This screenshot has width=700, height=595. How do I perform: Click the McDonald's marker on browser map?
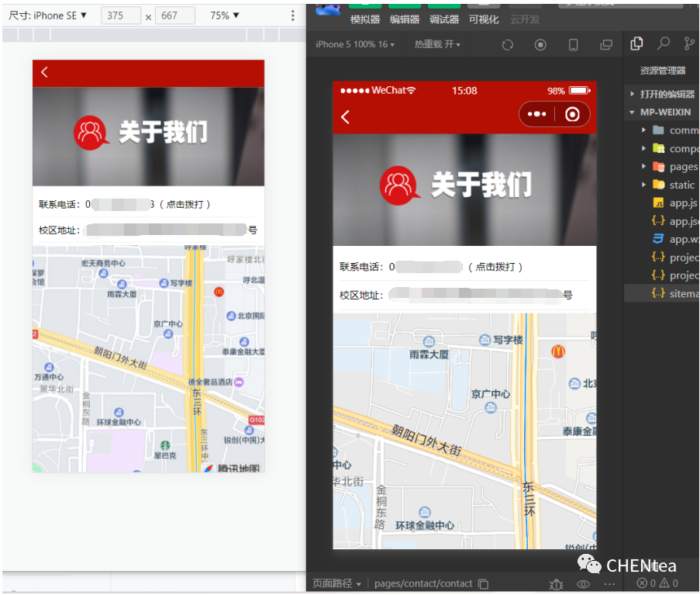[x=219, y=292]
